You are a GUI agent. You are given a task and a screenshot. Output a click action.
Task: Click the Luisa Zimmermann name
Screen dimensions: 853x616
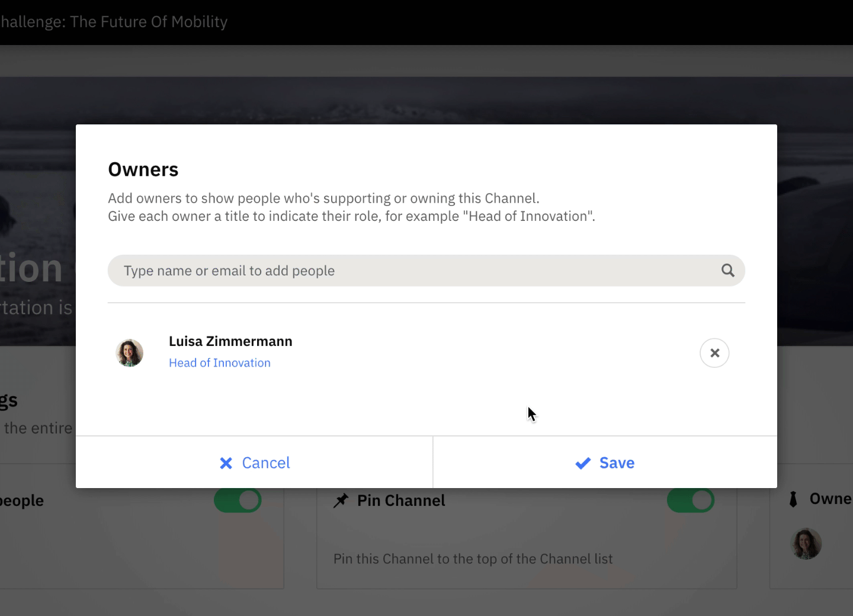230,341
